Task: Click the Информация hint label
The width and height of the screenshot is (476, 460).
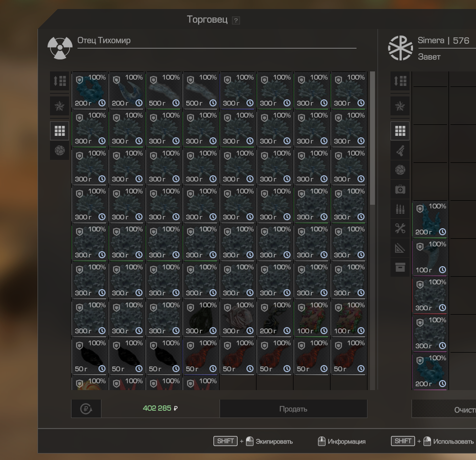Action: tap(346, 442)
